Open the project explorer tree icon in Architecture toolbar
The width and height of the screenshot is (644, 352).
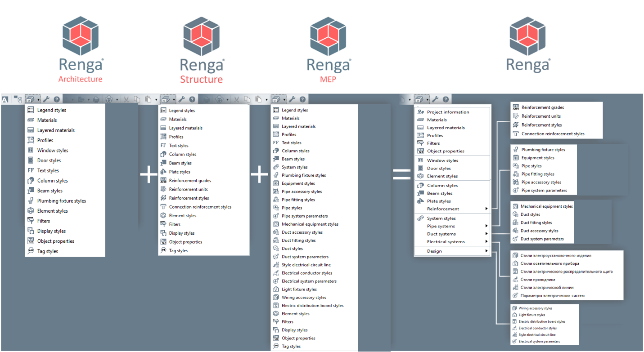click(18, 99)
